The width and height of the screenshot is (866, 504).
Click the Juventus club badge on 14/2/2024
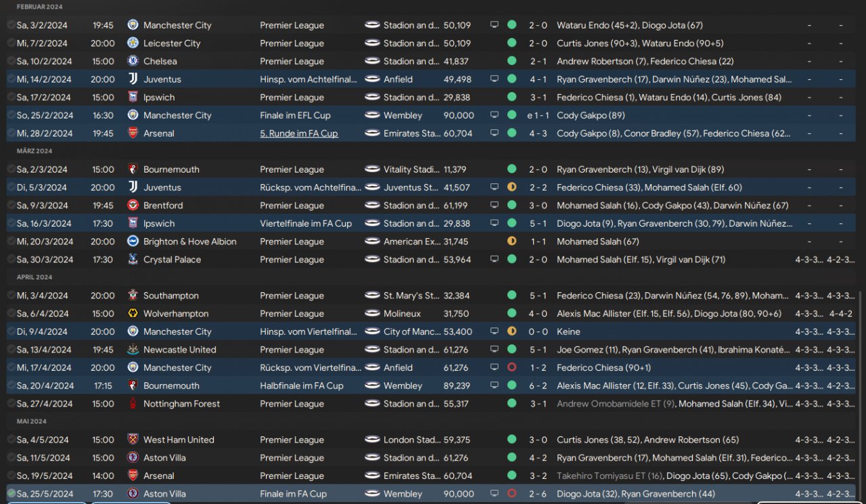click(x=133, y=79)
